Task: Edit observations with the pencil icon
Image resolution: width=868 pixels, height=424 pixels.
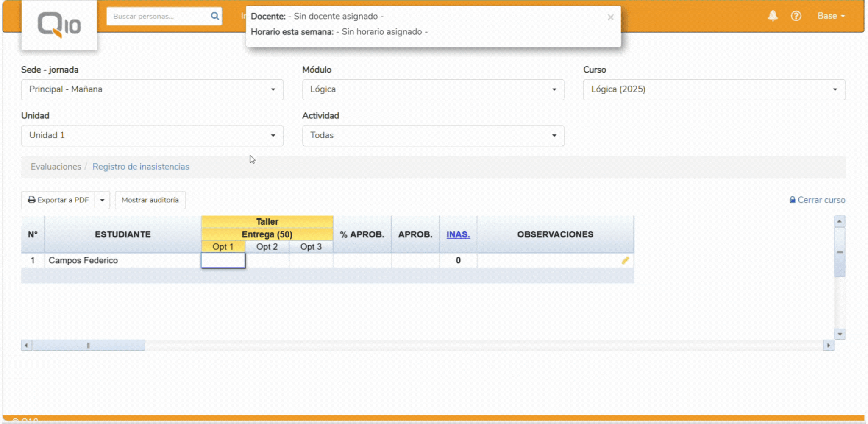Action: pos(625,260)
